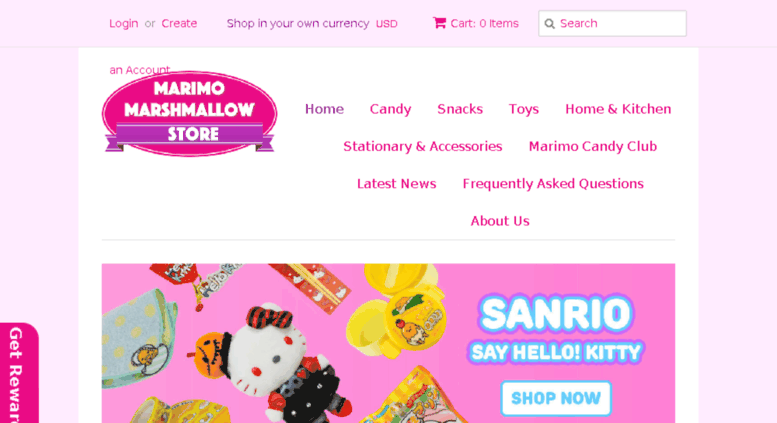Click the magnifying glass search icon
The image size is (777, 423).
click(x=549, y=24)
